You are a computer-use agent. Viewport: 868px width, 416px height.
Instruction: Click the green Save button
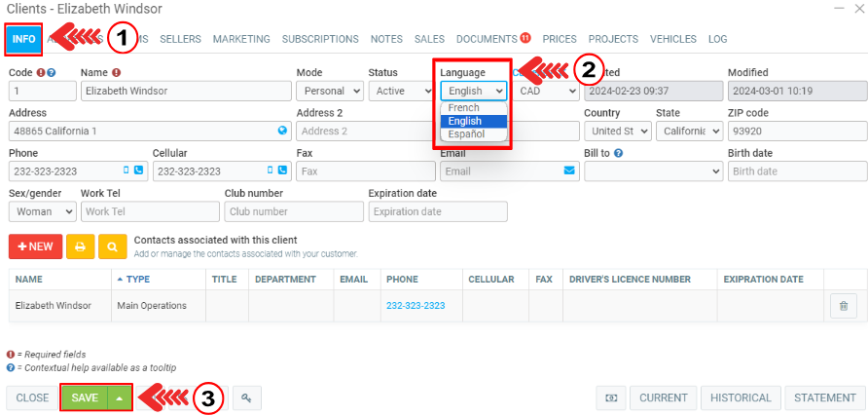pos(85,397)
